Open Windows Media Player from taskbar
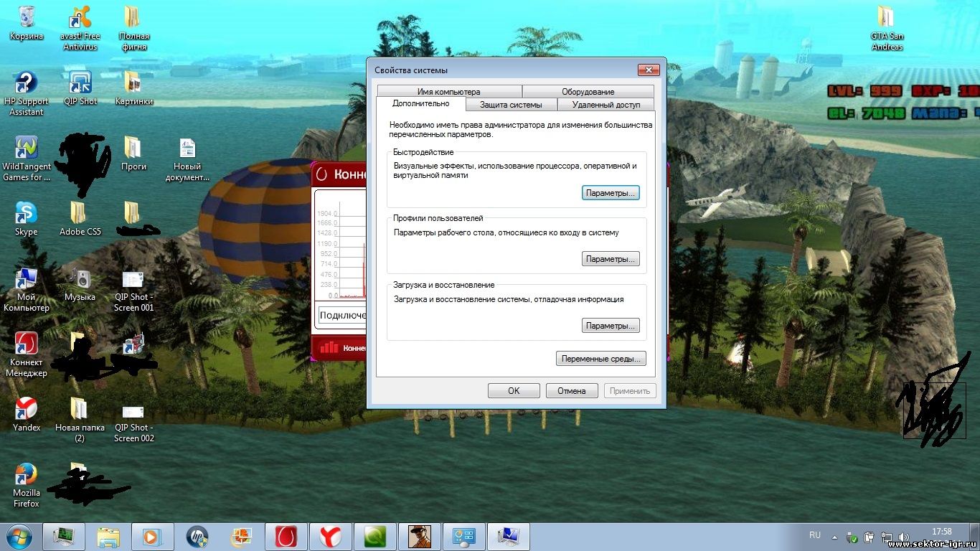980x551 pixels. click(x=152, y=537)
